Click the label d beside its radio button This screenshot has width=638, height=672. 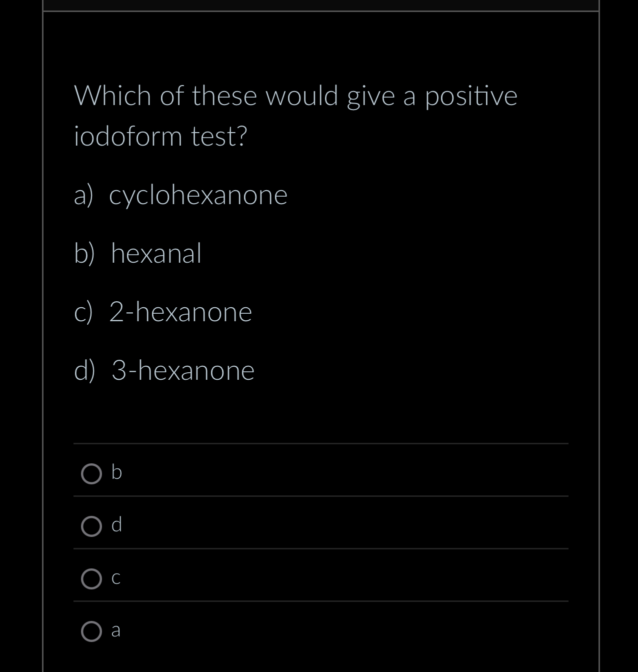tap(117, 525)
